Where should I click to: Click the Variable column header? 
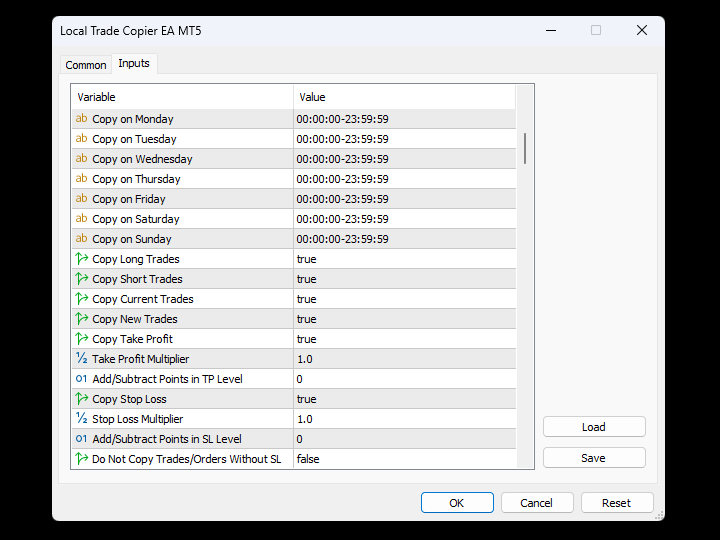pyautogui.click(x=182, y=97)
